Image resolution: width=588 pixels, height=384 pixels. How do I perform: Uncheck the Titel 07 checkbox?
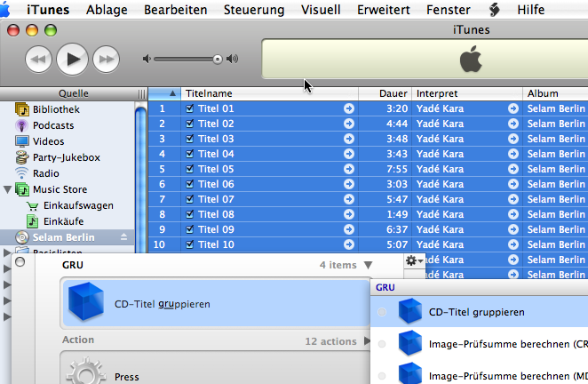(x=190, y=199)
